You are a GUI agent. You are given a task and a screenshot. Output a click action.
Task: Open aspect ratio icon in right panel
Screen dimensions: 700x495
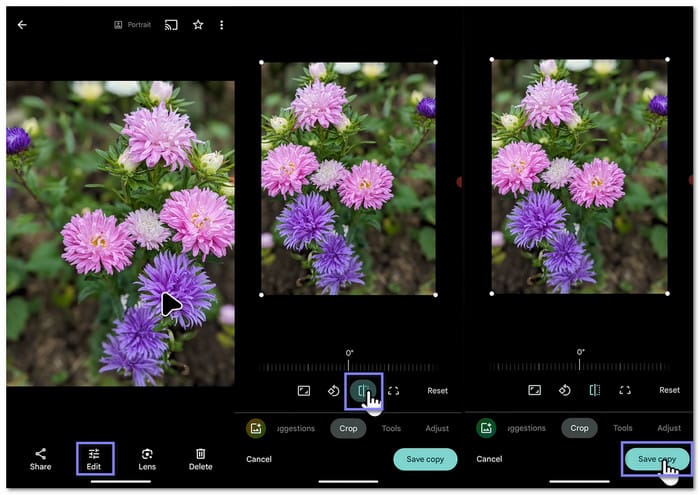click(534, 391)
